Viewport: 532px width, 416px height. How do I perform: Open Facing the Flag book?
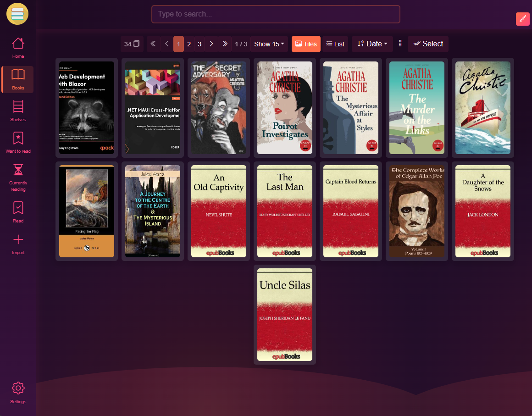pyautogui.click(x=87, y=211)
